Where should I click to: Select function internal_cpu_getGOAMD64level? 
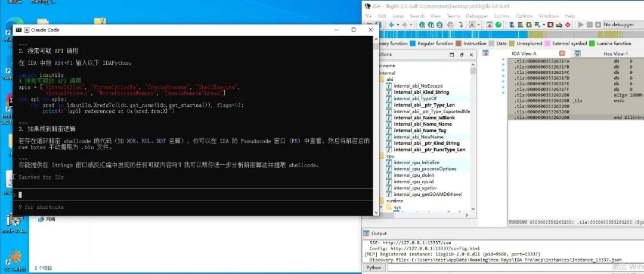tap(428, 194)
